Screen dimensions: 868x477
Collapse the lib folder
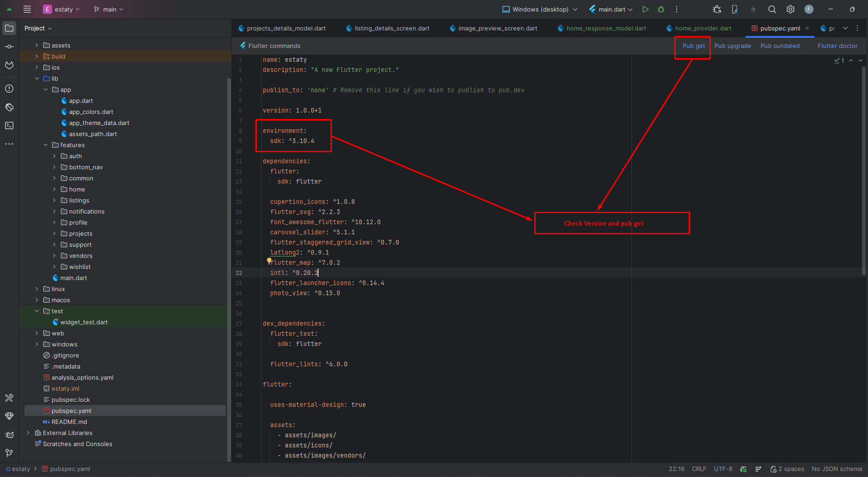point(37,78)
